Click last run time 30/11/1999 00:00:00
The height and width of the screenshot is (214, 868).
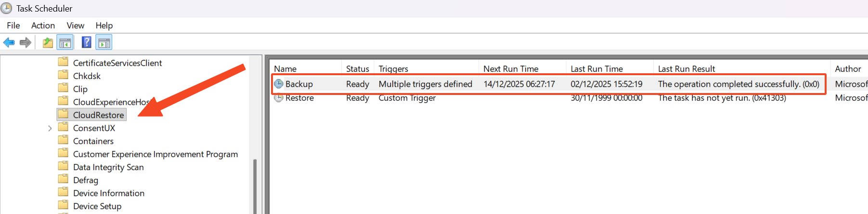pos(607,98)
